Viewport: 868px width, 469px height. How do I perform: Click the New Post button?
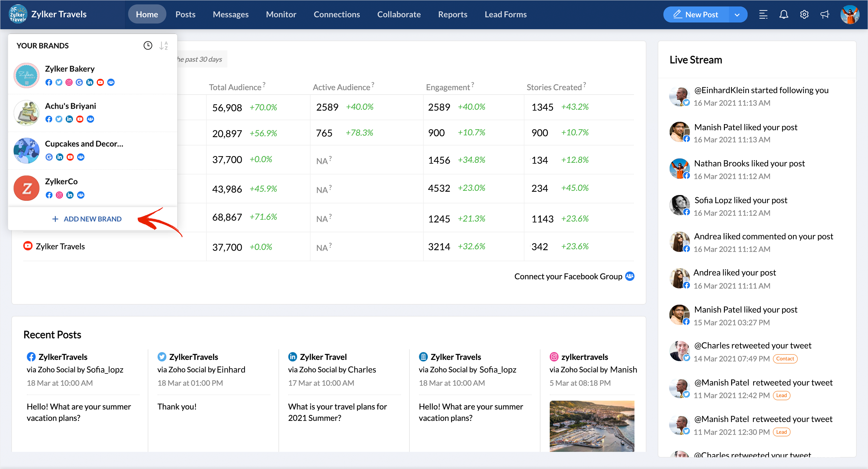point(696,14)
